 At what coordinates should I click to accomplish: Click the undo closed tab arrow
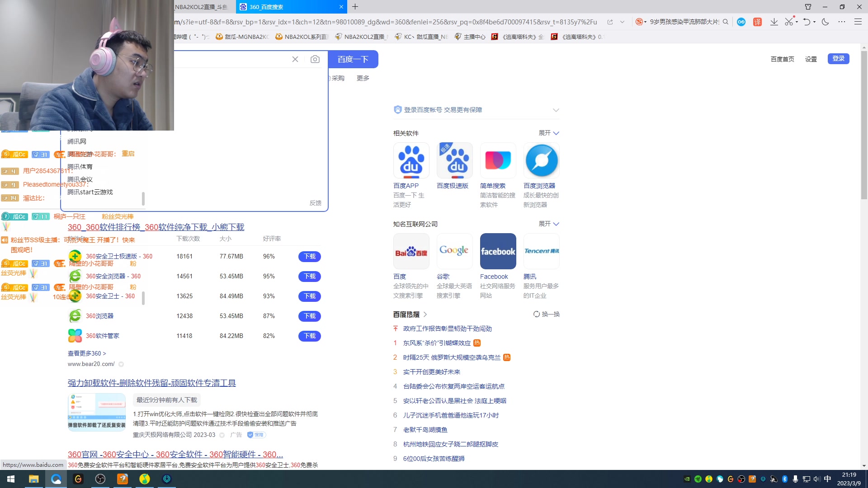click(x=807, y=22)
